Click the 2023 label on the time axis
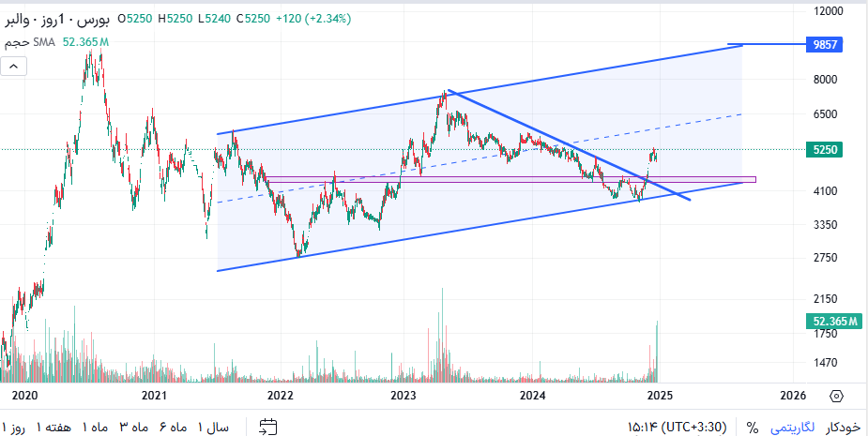 point(404,396)
